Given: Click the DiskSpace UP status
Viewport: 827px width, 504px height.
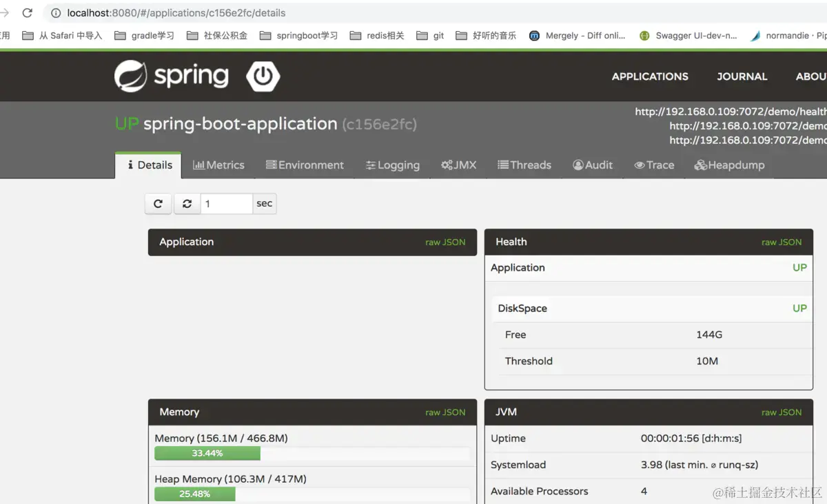Looking at the screenshot, I should 799,308.
